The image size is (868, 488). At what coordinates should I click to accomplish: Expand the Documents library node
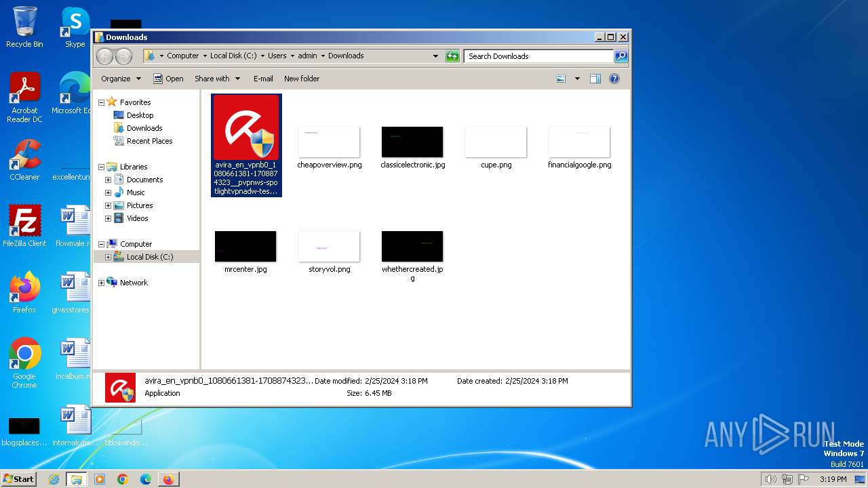(x=108, y=180)
